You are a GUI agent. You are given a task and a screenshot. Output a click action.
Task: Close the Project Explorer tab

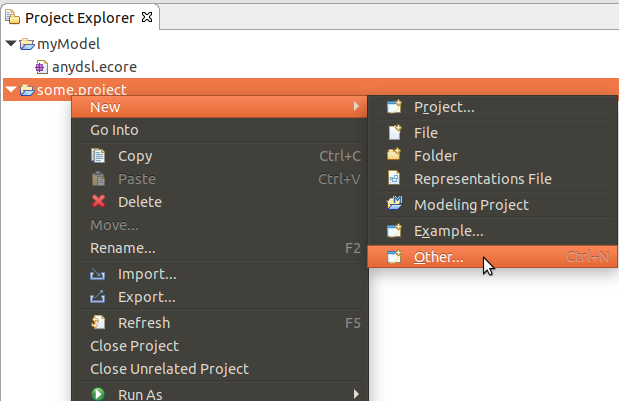click(146, 18)
